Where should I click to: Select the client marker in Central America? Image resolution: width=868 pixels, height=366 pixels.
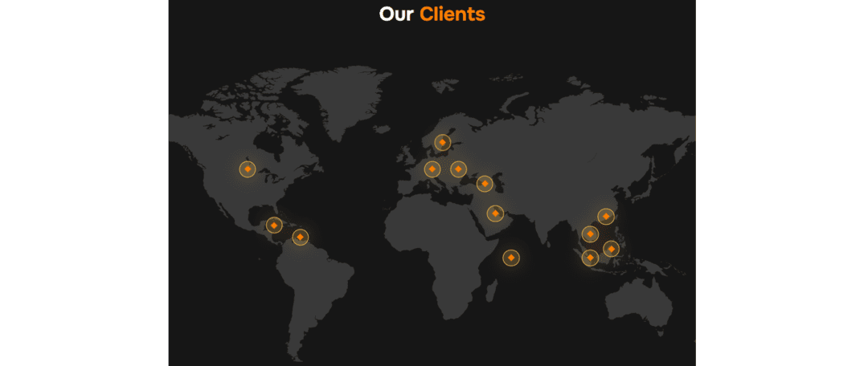point(274,225)
